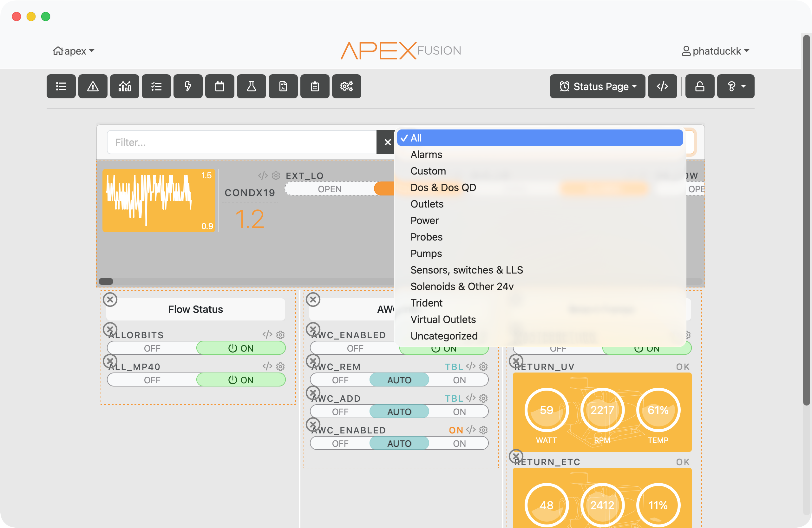Click the horizontal scrollbar thumb in tile tray

[106, 281]
